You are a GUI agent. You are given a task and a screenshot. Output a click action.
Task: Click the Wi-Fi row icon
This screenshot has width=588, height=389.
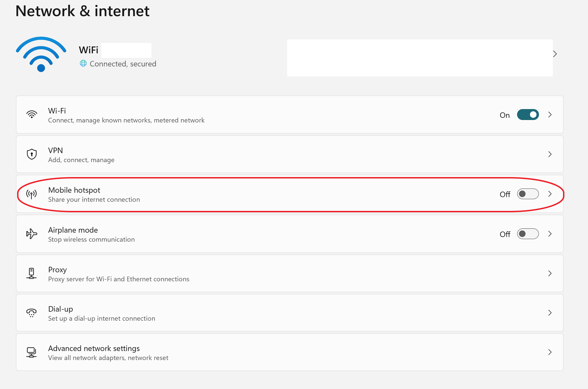click(x=32, y=115)
